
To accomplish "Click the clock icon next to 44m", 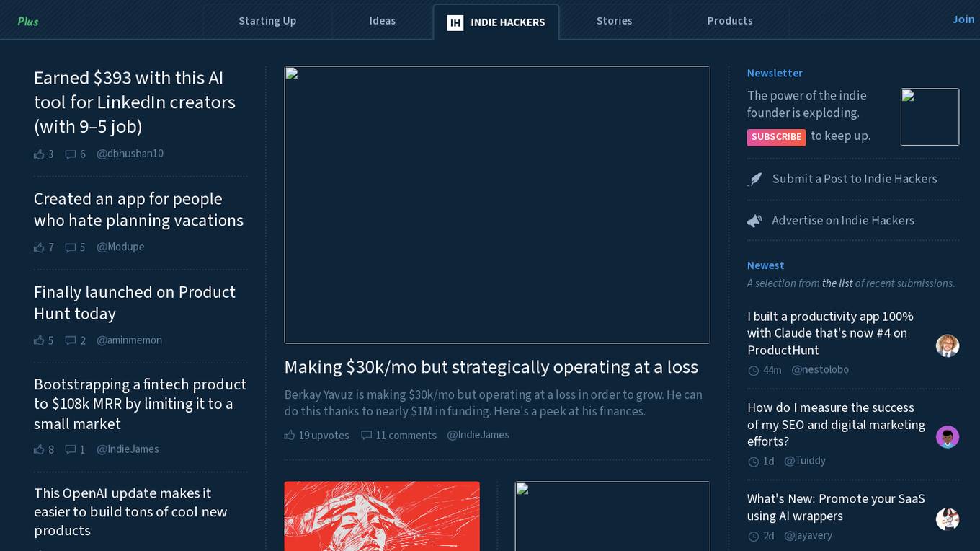I will tap(754, 370).
